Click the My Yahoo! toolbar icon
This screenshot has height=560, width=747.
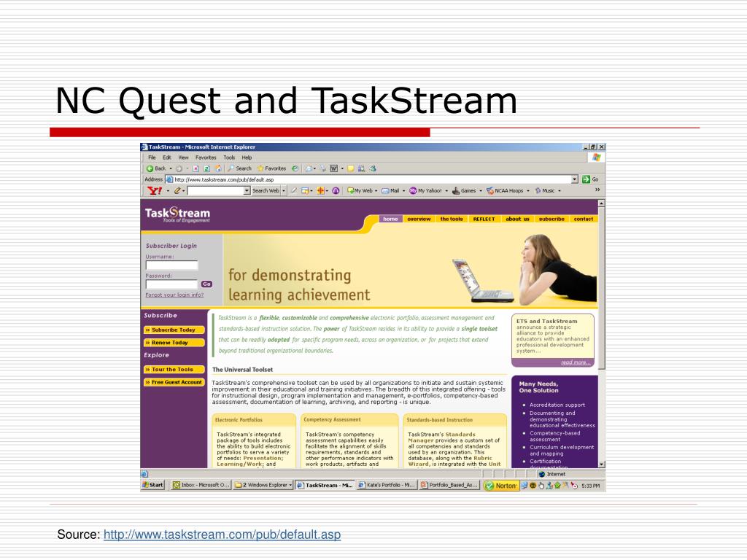[413, 190]
